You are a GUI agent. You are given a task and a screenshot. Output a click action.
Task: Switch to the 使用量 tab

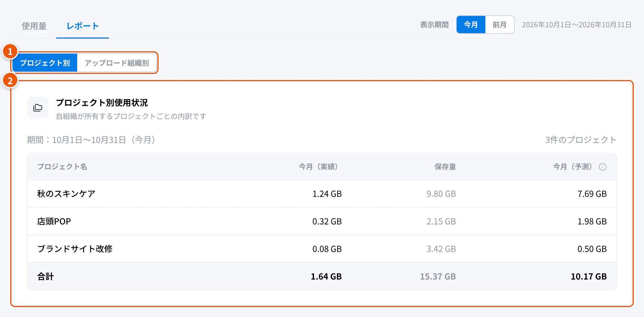point(34,26)
